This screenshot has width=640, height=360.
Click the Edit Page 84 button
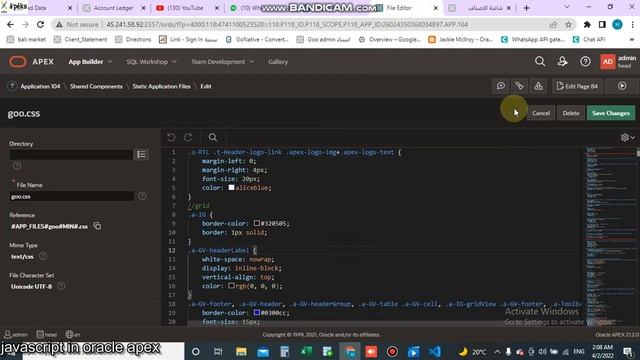[x=577, y=86]
